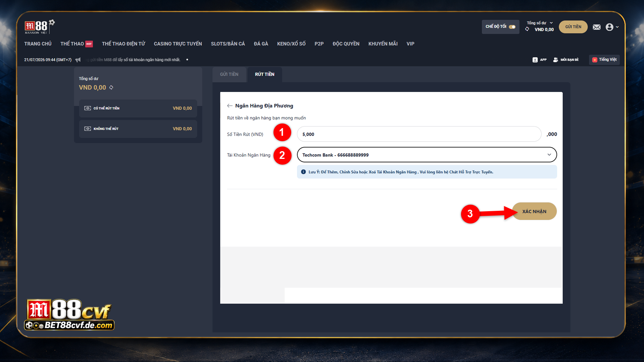
Task: Click the date and time 21/07/2026 text
Action: (48, 60)
